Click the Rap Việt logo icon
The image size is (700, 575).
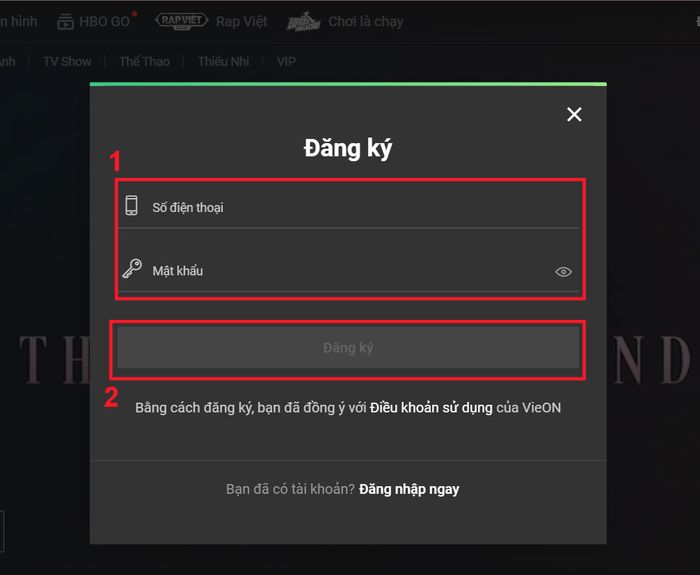[x=181, y=21]
